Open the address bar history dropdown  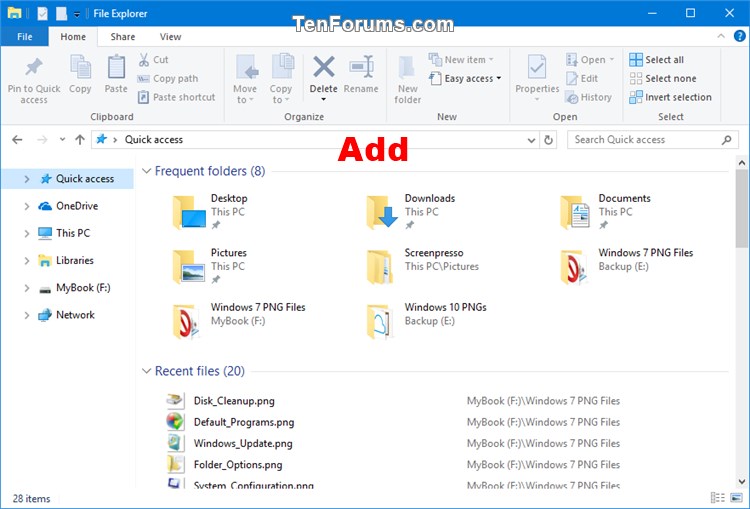(531, 140)
